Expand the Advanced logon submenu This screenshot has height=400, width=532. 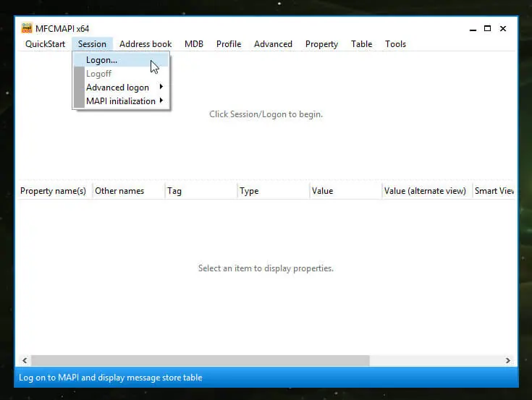point(121,88)
